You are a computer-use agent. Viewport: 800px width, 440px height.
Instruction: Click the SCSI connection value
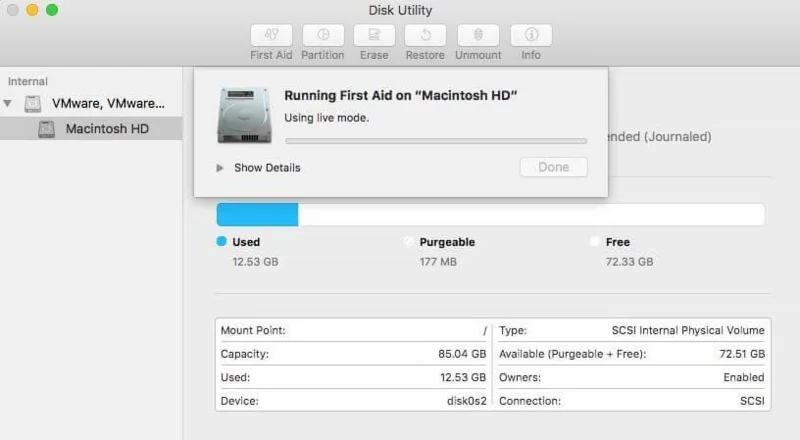click(753, 401)
